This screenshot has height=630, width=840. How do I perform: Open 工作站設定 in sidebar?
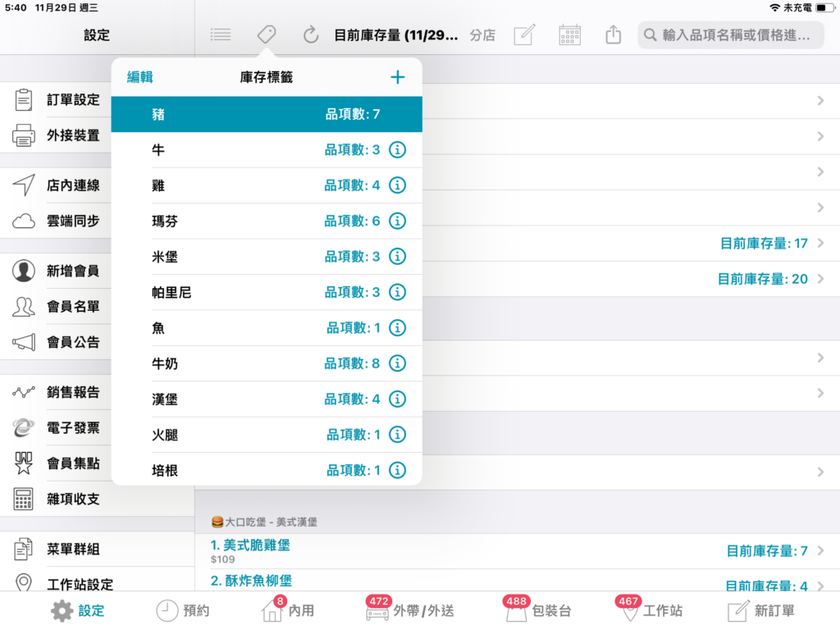point(98,582)
